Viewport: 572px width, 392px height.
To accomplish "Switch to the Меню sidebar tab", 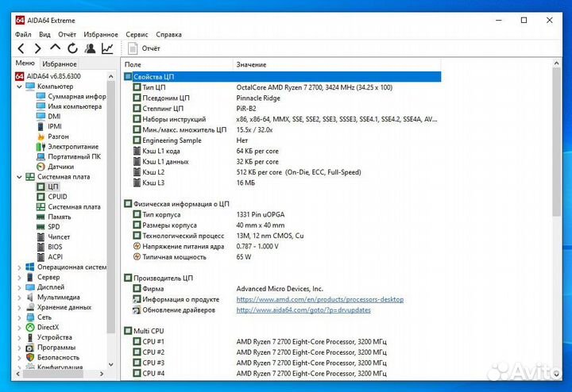I will (25, 63).
